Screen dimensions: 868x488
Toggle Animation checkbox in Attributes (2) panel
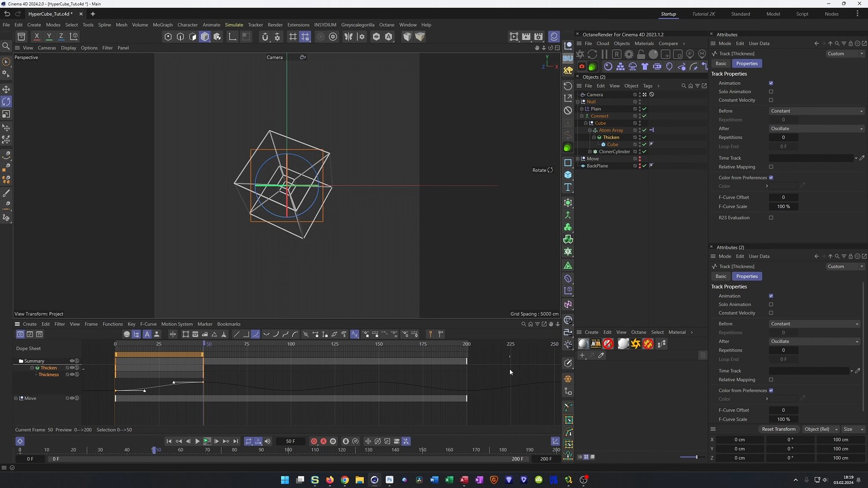coord(771,296)
